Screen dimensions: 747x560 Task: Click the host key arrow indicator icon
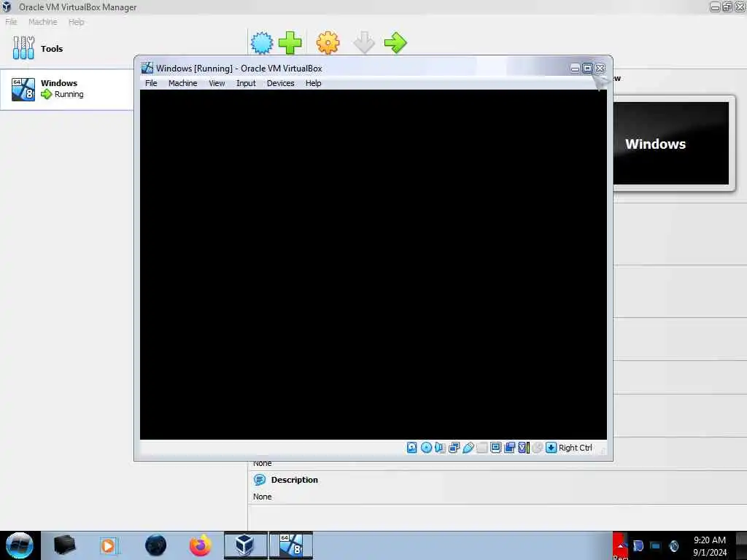click(x=551, y=447)
